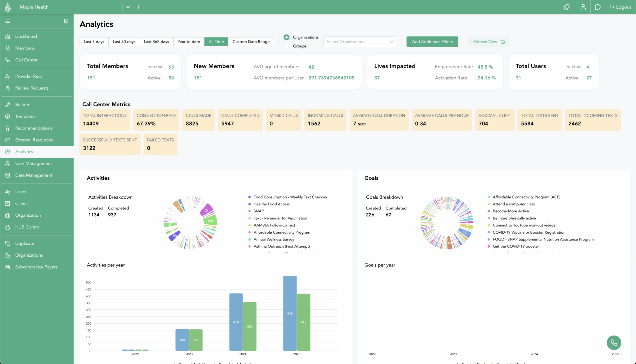Click the 2025 created activities blue bar
Image resolution: width=636 pixels, height=364 pixels.
[x=290, y=313]
